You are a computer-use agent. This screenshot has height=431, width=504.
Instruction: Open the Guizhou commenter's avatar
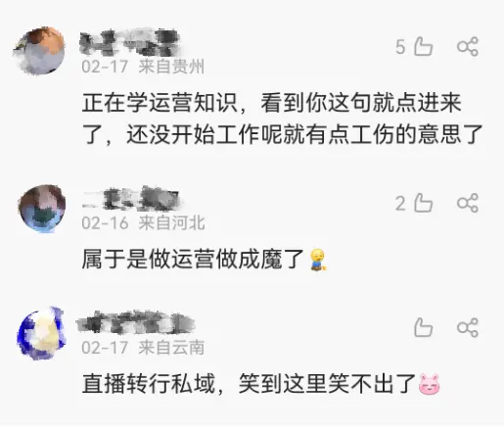point(39,51)
